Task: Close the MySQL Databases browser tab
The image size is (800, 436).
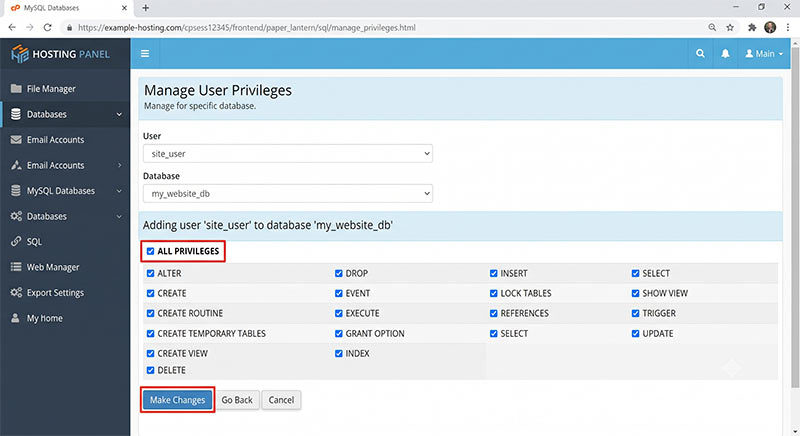Action: (124, 8)
